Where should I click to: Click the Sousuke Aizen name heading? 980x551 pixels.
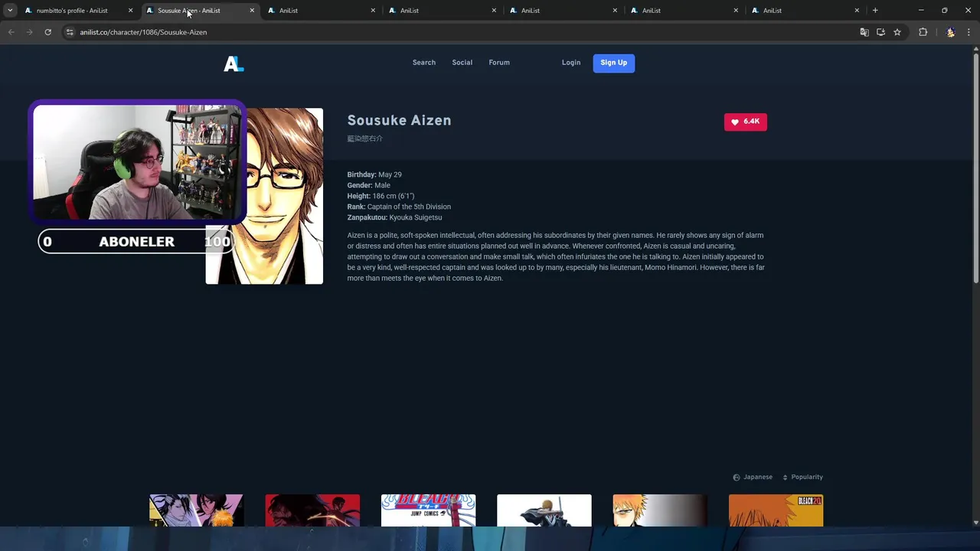tap(399, 120)
